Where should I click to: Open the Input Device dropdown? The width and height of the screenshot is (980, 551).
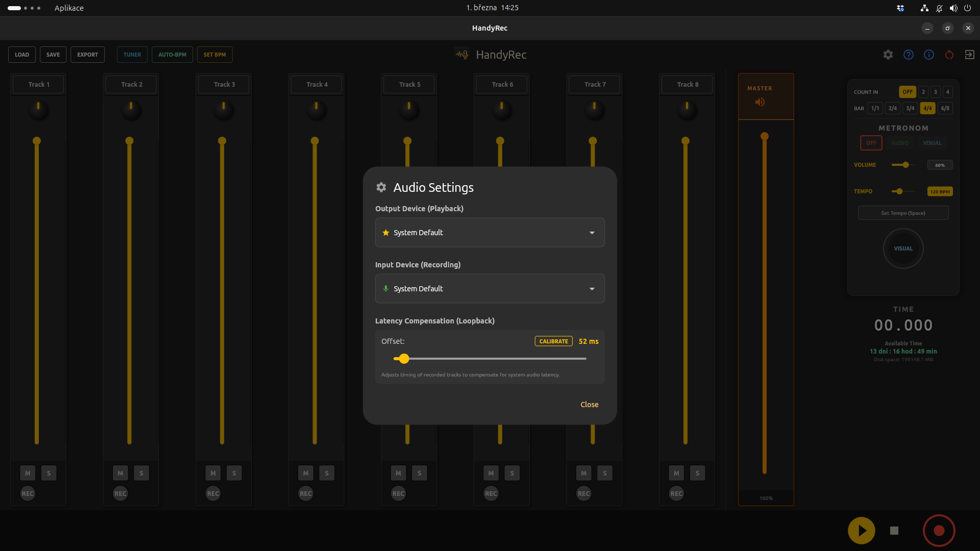[489, 288]
